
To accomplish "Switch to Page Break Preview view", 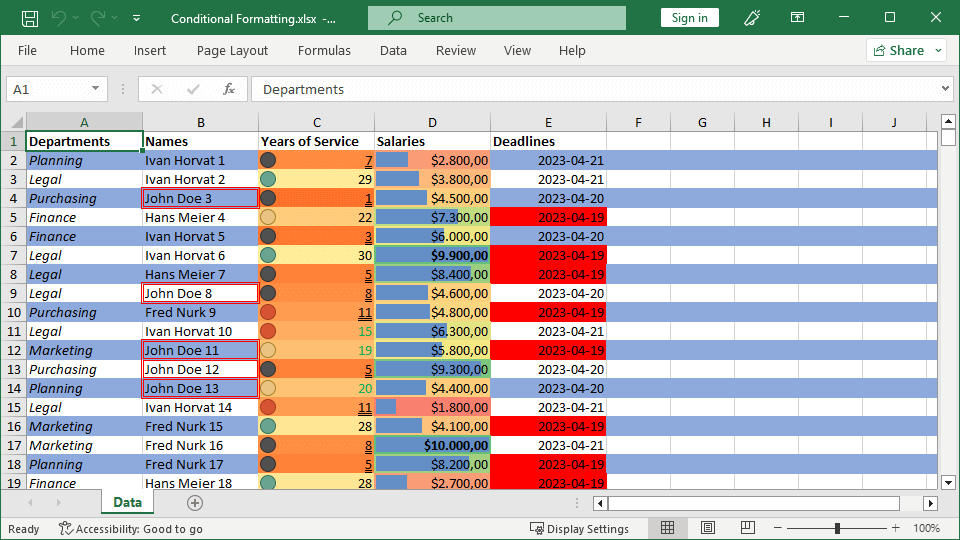I will tap(748, 528).
